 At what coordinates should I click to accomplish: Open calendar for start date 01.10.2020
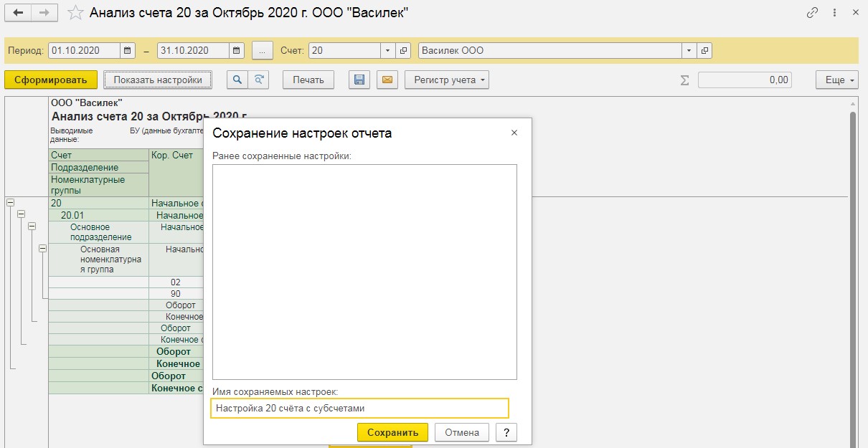128,51
